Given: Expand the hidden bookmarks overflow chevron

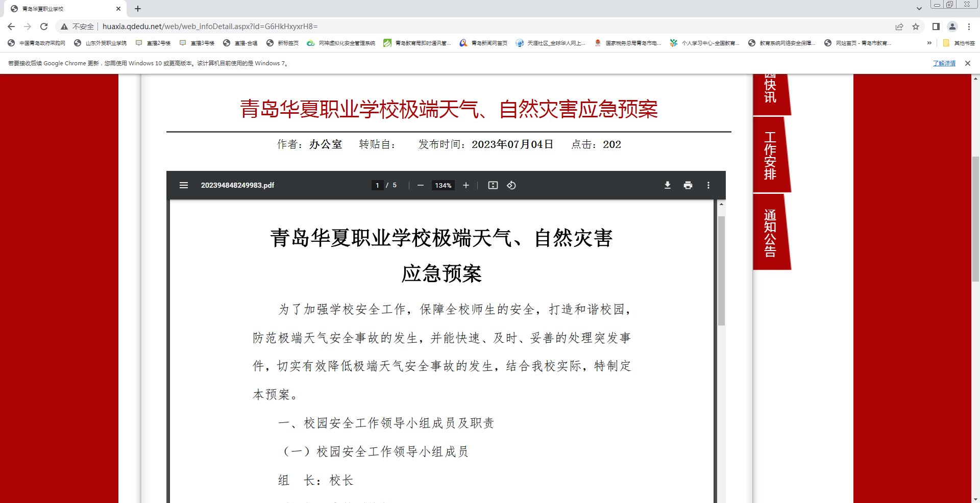Looking at the screenshot, I should [929, 43].
